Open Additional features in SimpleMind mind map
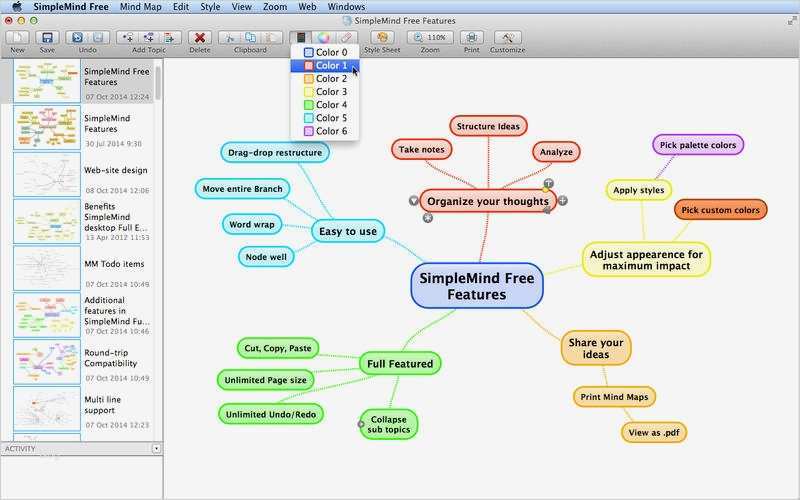800x500 pixels. (47, 315)
